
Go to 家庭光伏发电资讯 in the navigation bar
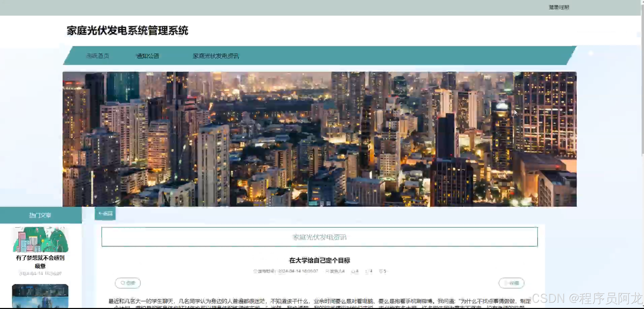[216, 56]
